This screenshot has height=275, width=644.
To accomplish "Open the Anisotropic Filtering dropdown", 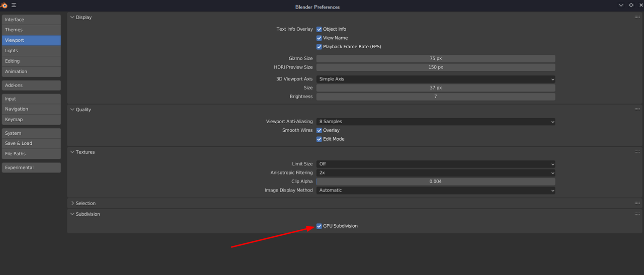I will 436,173.
